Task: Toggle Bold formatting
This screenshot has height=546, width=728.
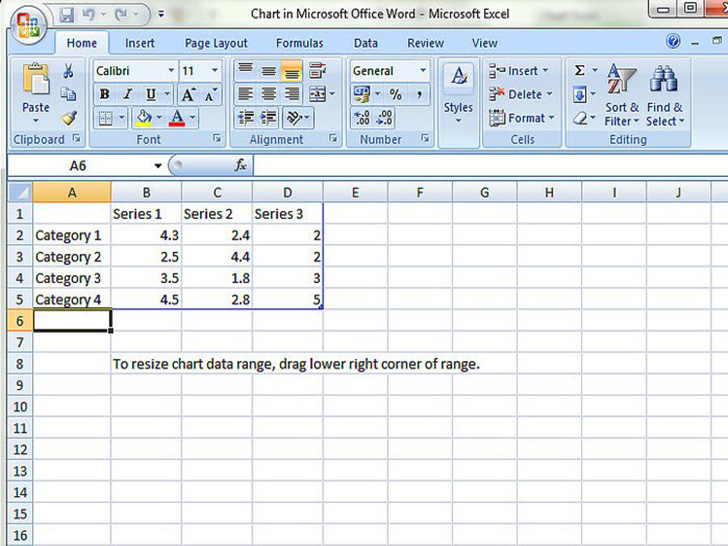Action: click(x=105, y=94)
